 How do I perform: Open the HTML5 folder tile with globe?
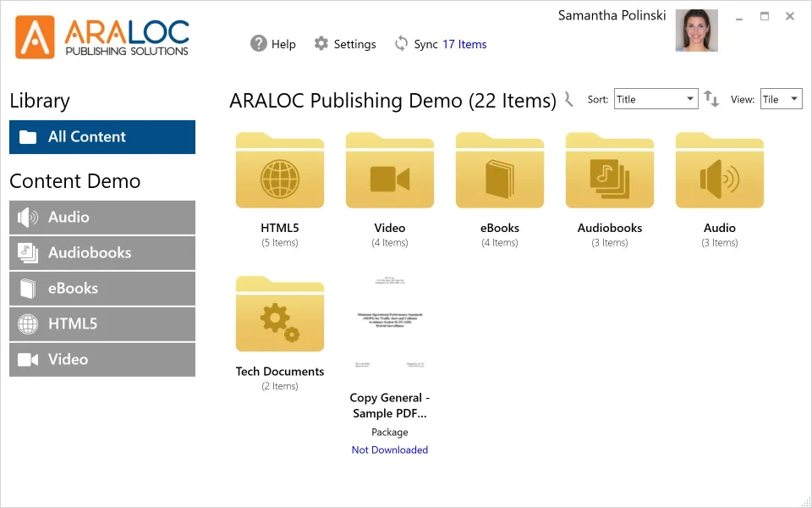pos(280,170)
